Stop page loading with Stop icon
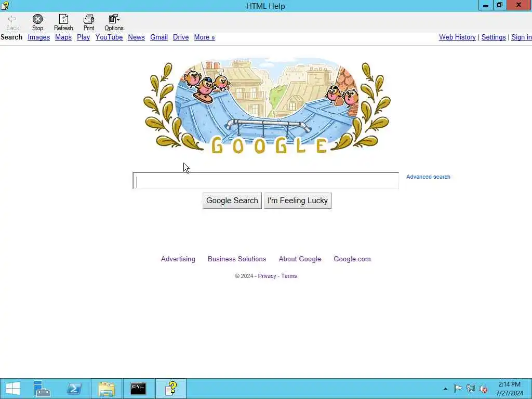532x399 pixels. 37,23
